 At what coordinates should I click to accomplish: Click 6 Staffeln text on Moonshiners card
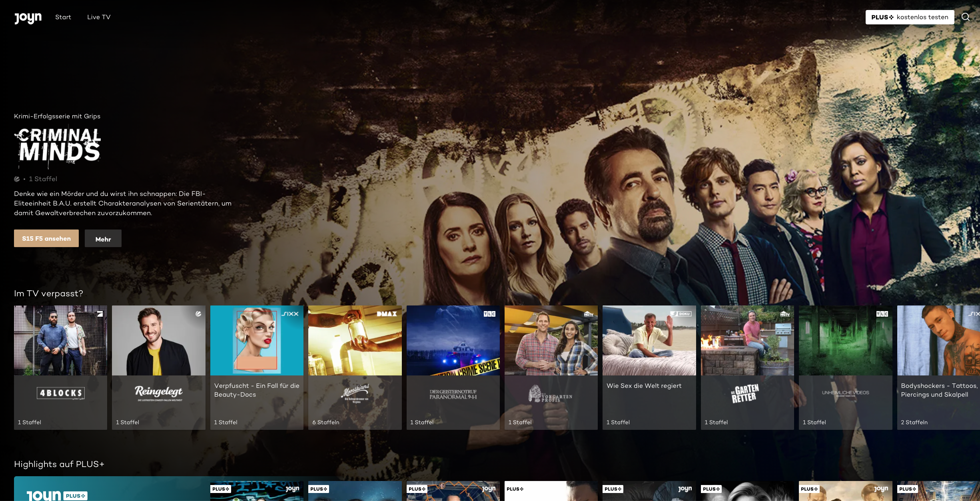(326, 422)
